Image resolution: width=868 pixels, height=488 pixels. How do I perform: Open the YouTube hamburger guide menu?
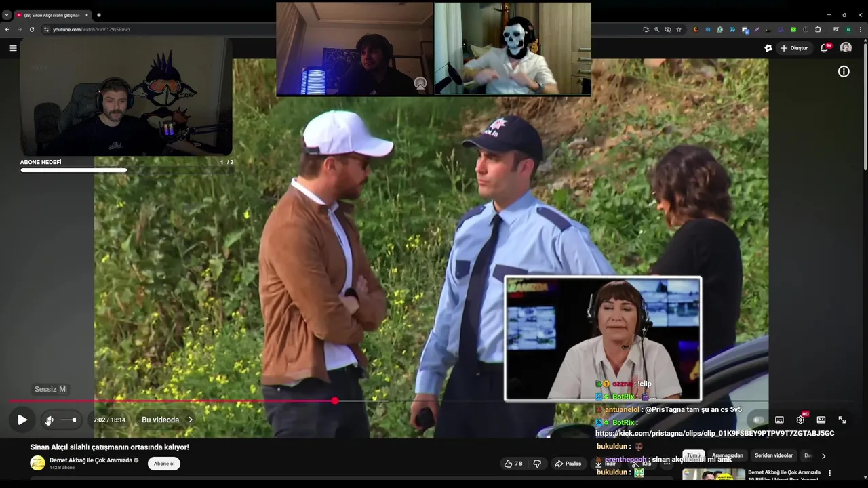tap(13, 48)
